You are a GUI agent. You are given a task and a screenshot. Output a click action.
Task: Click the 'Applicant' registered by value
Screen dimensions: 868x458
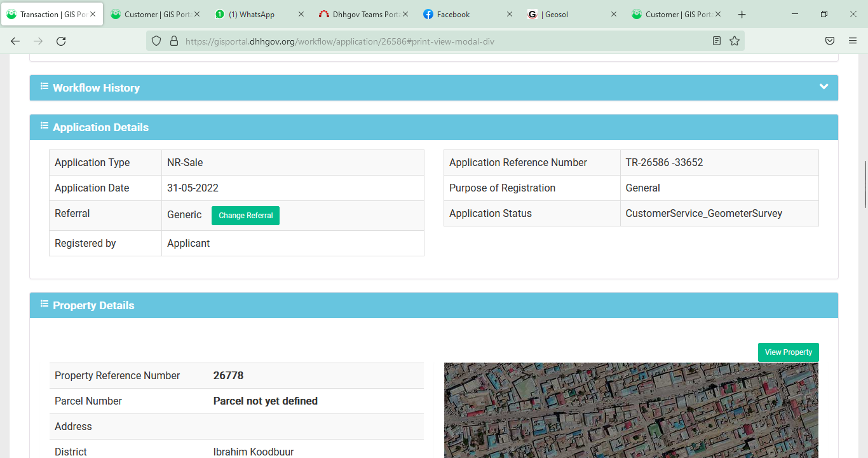tap(188, 243)
